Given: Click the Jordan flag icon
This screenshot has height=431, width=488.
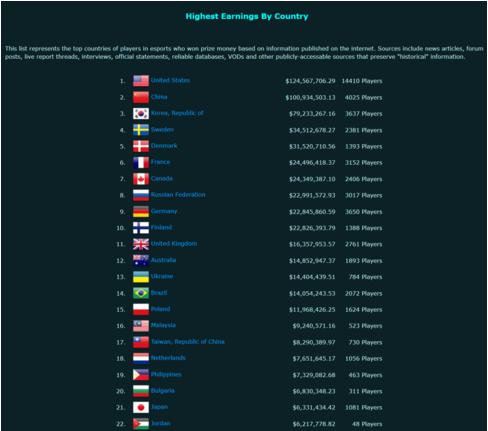Looking at the screenshot, I should point(141,424).
